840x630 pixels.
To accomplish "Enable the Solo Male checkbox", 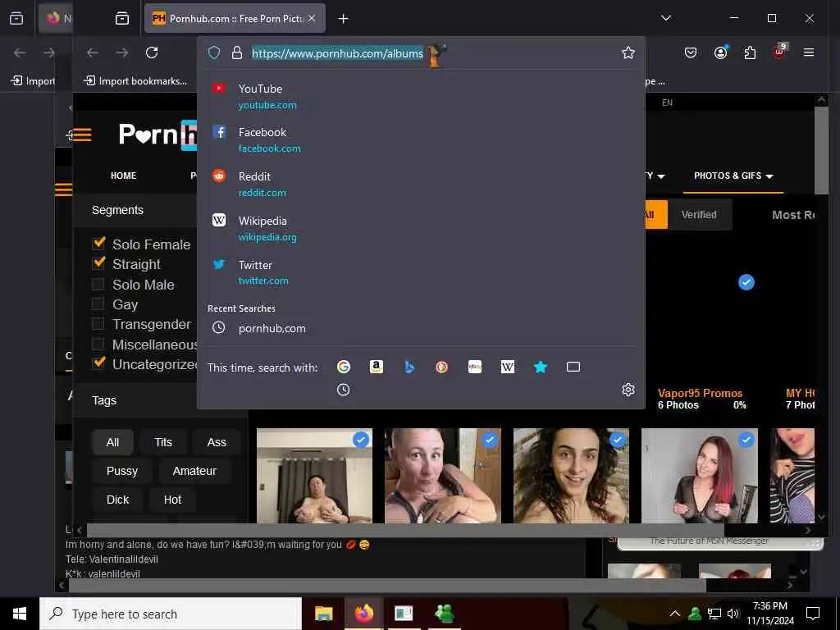I will tap(98, 284).
